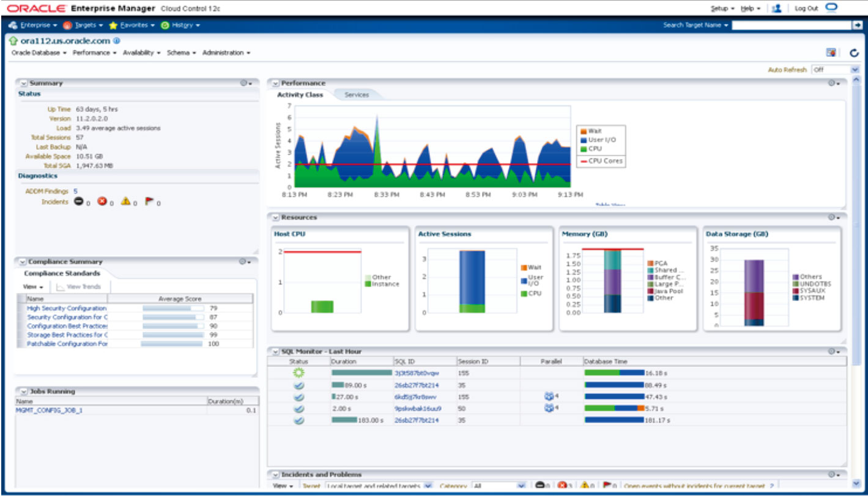Open the Help menu

pyautogui.click(x=750, y=9)
